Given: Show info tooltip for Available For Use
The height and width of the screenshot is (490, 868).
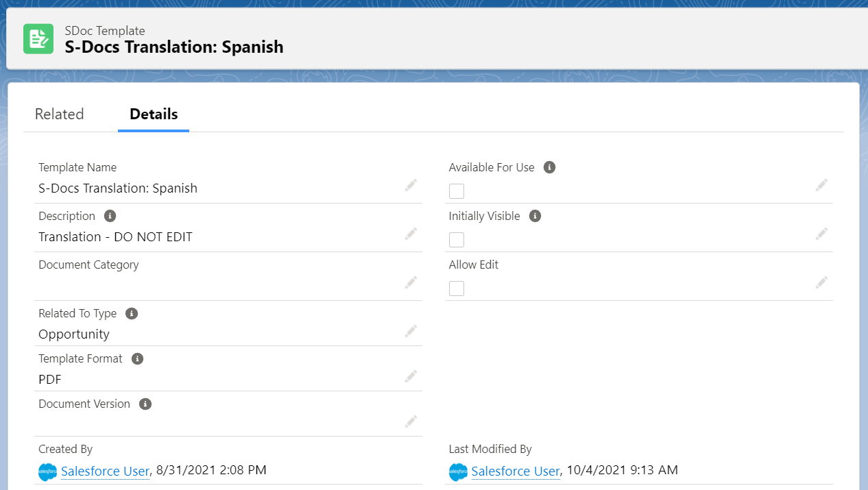Looking at the screenshot, I should coord(549,167).
